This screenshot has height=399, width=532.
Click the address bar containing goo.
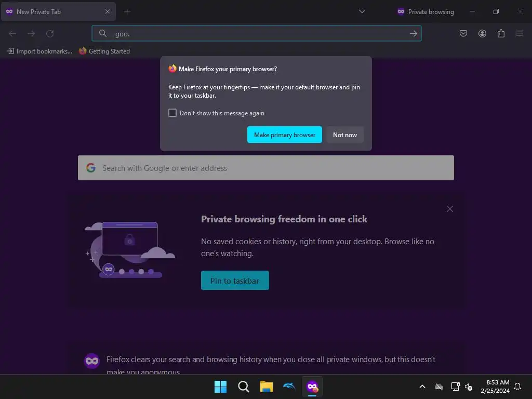tap(257, 33)
